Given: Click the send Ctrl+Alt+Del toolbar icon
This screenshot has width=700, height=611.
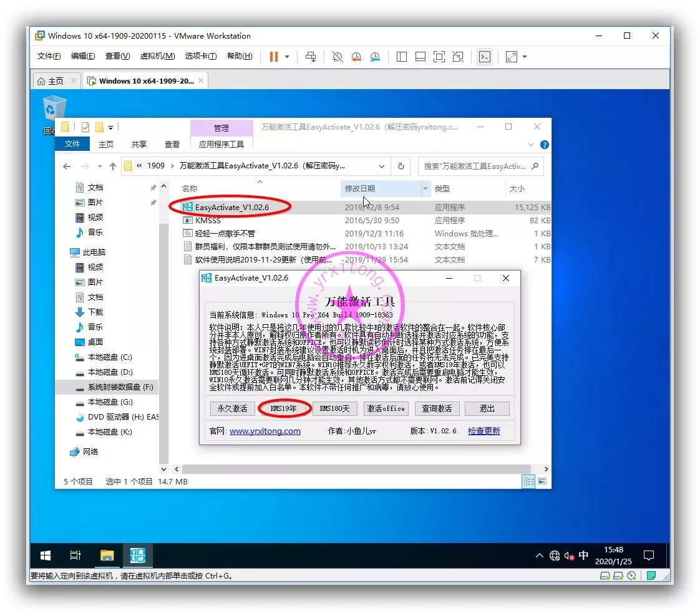Looking at the screenshot, I should (x=311, y=57).
